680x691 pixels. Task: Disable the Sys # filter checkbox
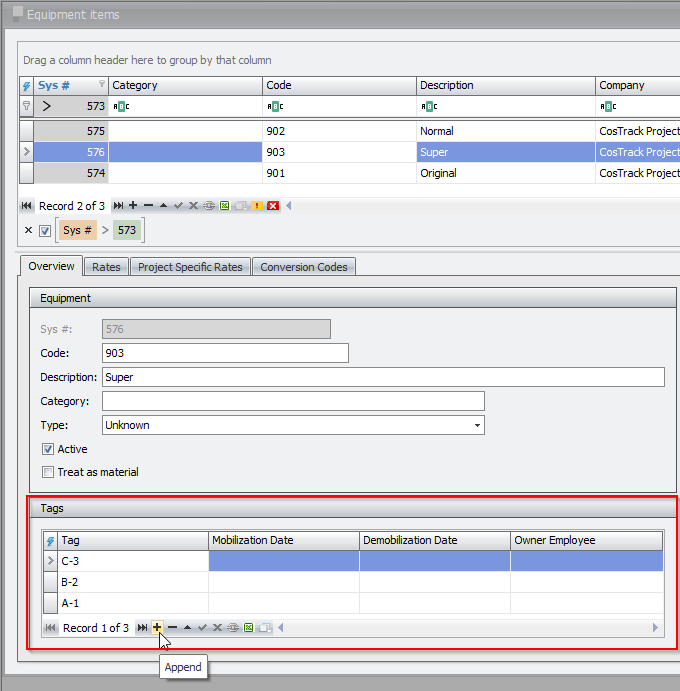tap(45, 230)
